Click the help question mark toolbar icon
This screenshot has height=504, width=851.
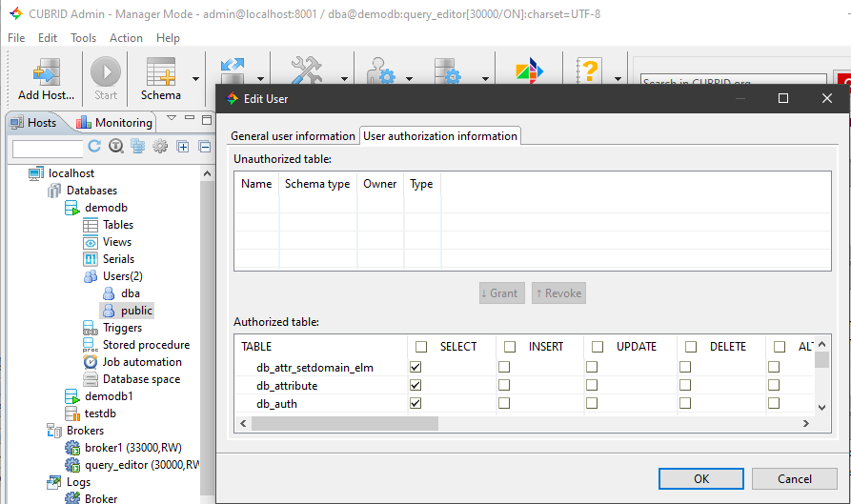click(x=590, y=72)
